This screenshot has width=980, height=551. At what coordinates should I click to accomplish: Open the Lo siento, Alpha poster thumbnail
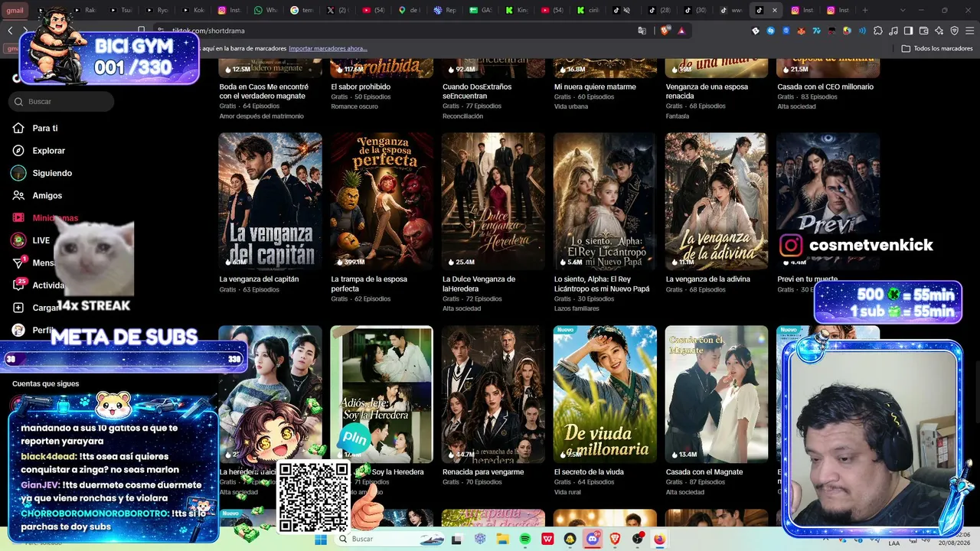click(605, 201)
